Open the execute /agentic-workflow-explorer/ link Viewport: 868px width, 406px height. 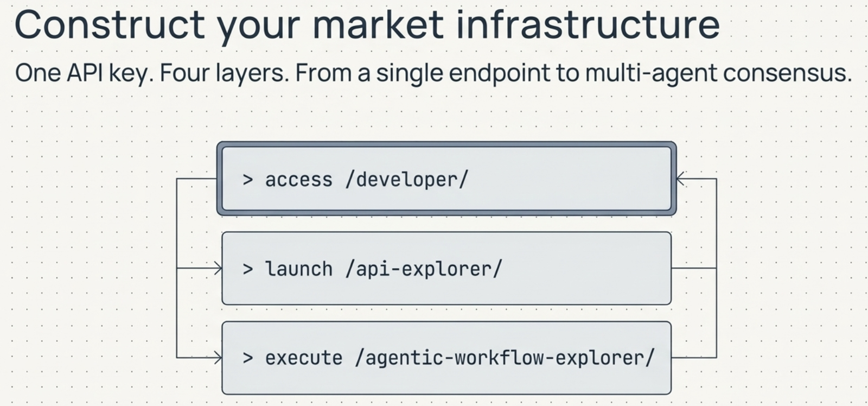point(446,358)
